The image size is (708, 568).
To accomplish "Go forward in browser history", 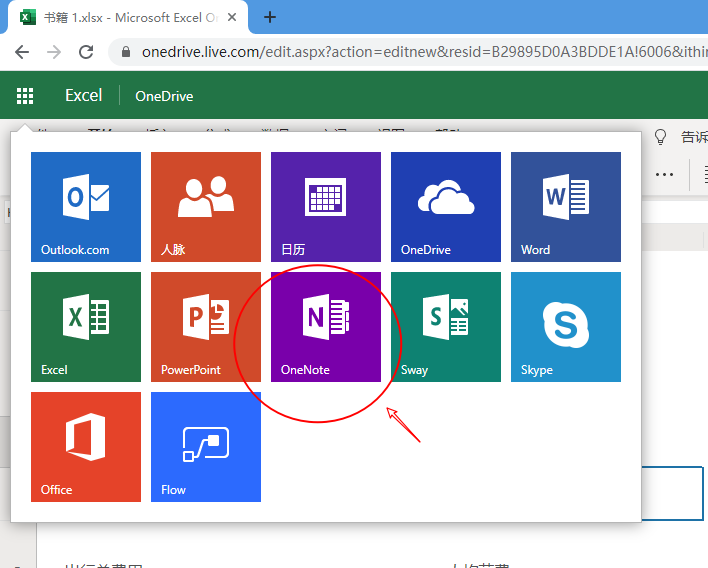I will tap(54, 52).
